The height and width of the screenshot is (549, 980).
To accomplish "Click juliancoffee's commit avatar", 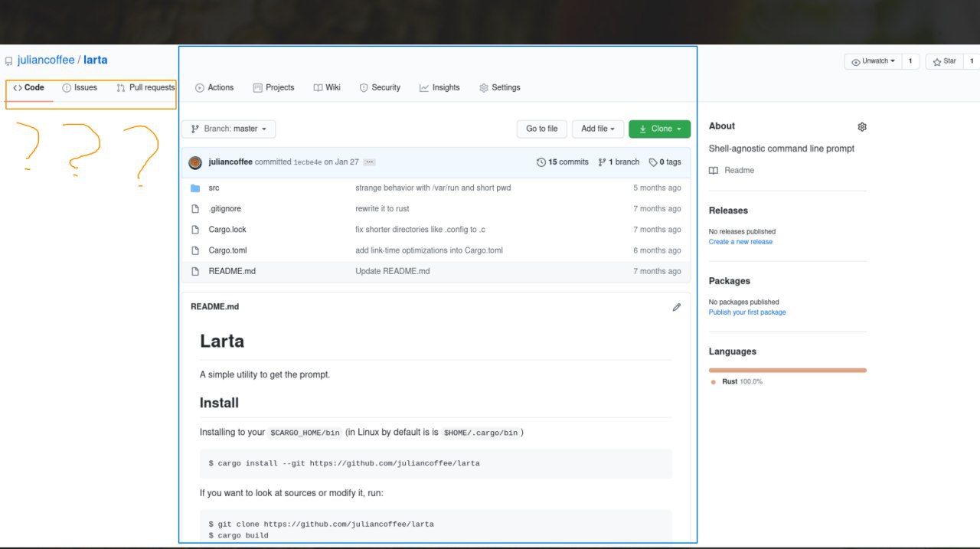I will pos(195,162).
